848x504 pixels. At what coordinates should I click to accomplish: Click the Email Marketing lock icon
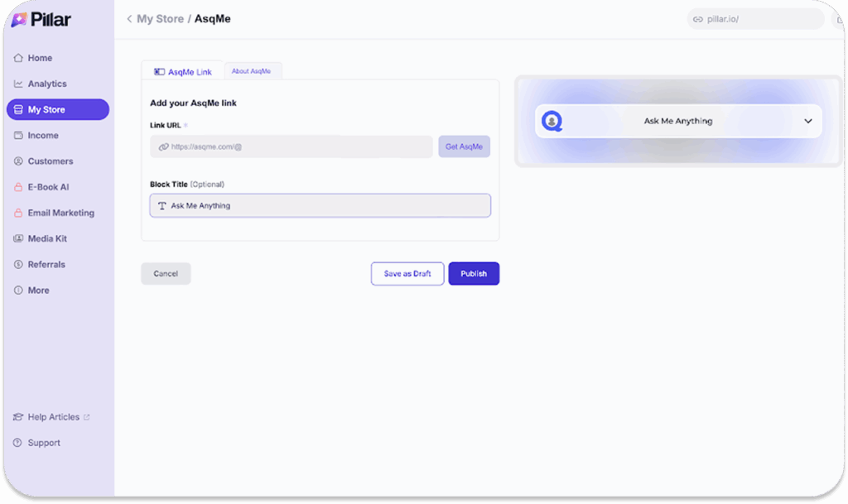(18, 213)
